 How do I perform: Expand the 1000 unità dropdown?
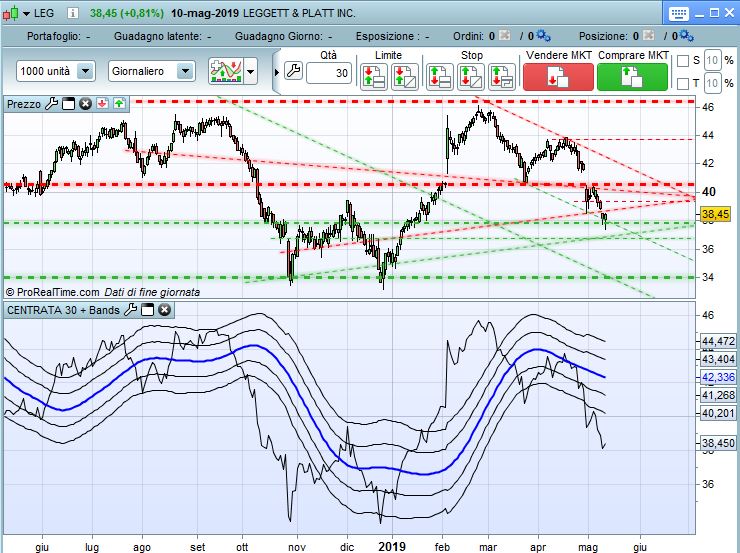click(85, 71)
